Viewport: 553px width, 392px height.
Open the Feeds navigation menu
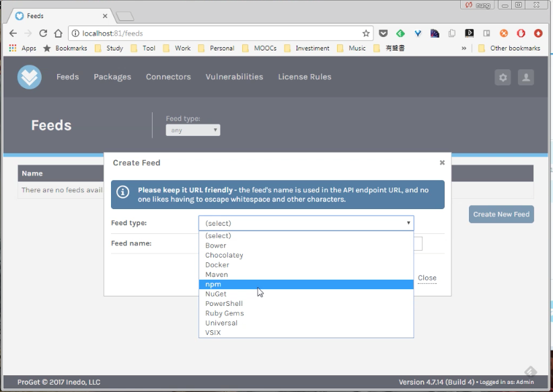[x=68, y=77]
